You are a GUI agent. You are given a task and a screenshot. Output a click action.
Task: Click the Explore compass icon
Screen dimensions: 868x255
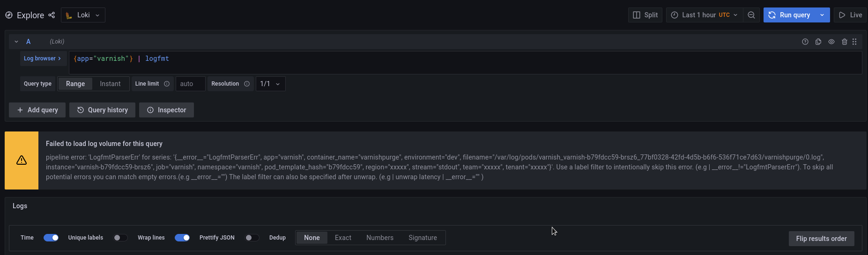click(9, 15)
